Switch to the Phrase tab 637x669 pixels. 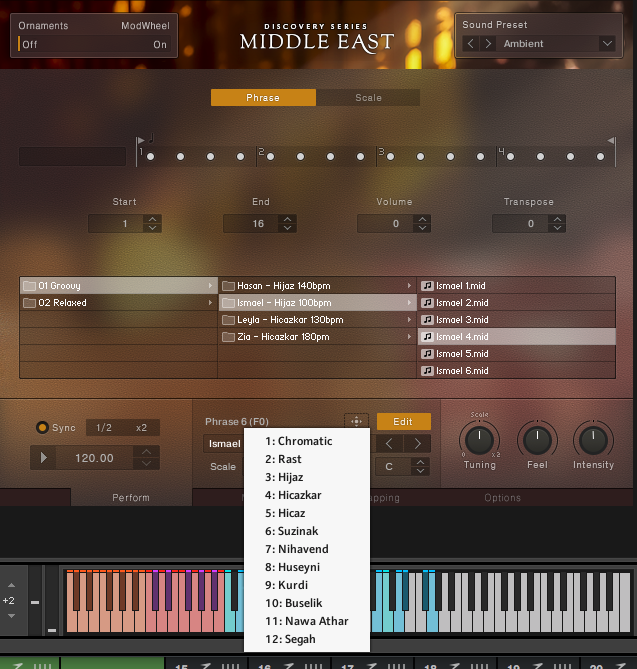point(263,98)
